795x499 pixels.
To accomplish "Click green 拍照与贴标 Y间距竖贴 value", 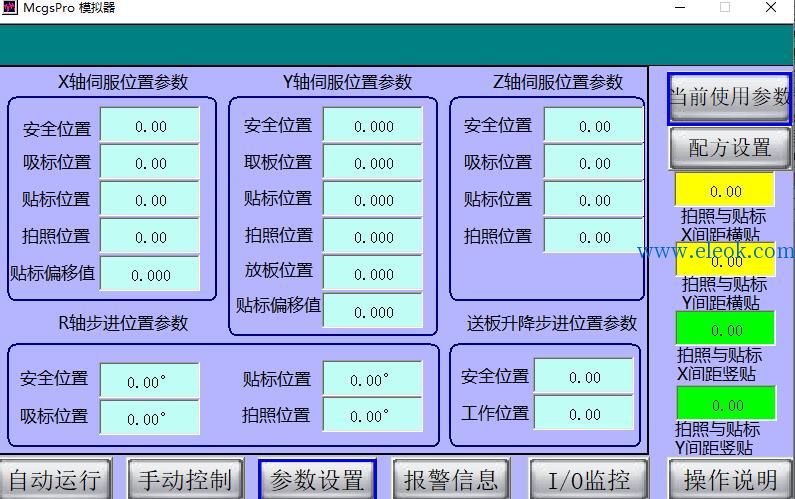I will pos(727,403).
